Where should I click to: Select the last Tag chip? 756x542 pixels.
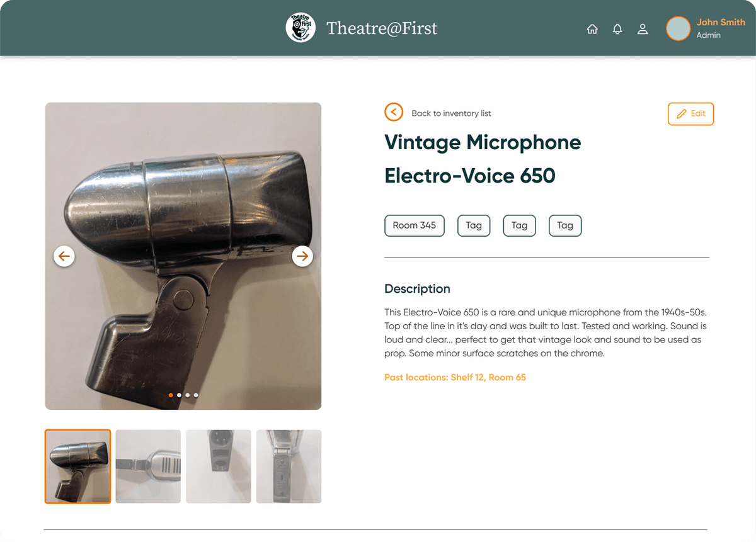pos(565,225)
